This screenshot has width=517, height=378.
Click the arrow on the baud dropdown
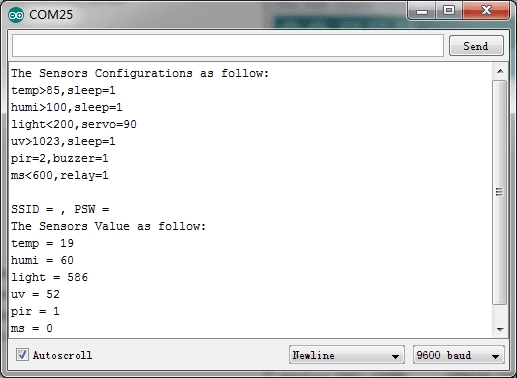495,356
